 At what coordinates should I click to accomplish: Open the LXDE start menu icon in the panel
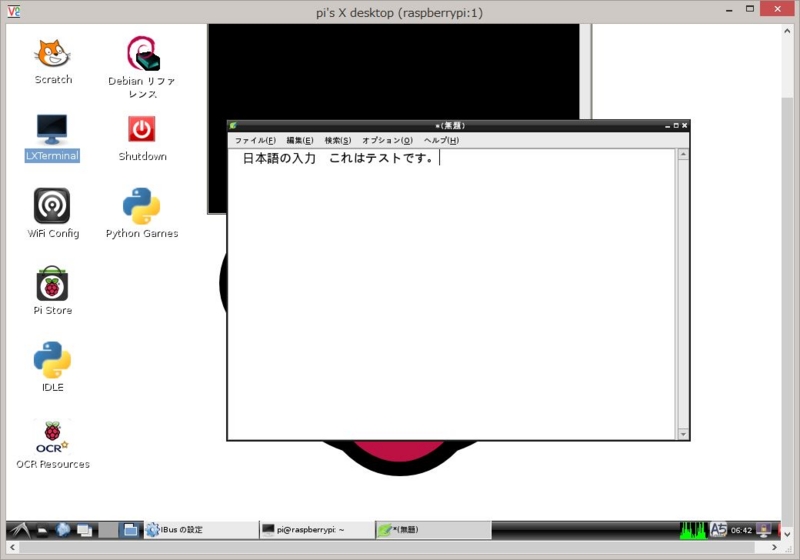[20, 530]
